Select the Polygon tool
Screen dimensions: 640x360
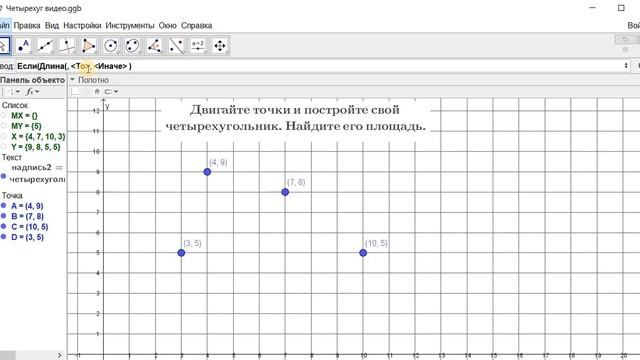click(89, 45)
